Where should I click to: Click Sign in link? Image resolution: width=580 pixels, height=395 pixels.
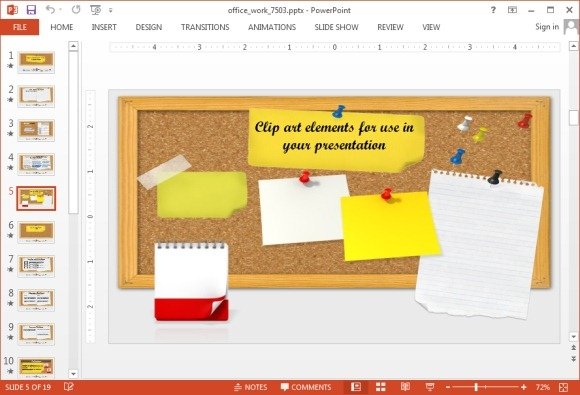(x=547, y=27)
